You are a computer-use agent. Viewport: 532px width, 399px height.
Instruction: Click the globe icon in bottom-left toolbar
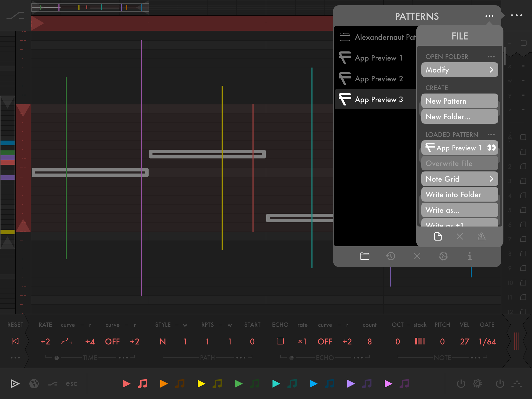point(34,384)
